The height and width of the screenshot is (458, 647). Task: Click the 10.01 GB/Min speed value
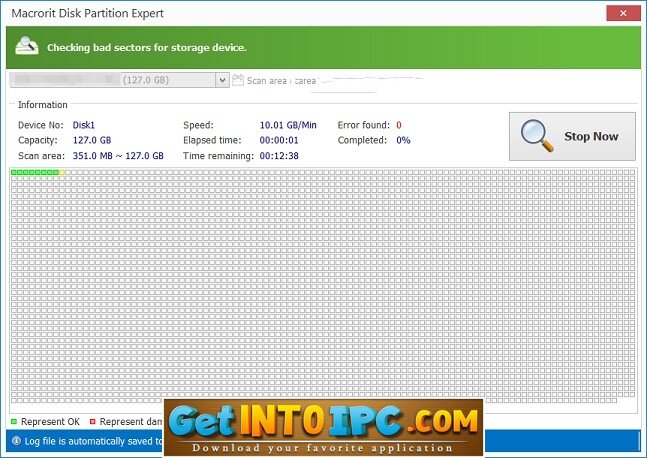click(288, 125)
